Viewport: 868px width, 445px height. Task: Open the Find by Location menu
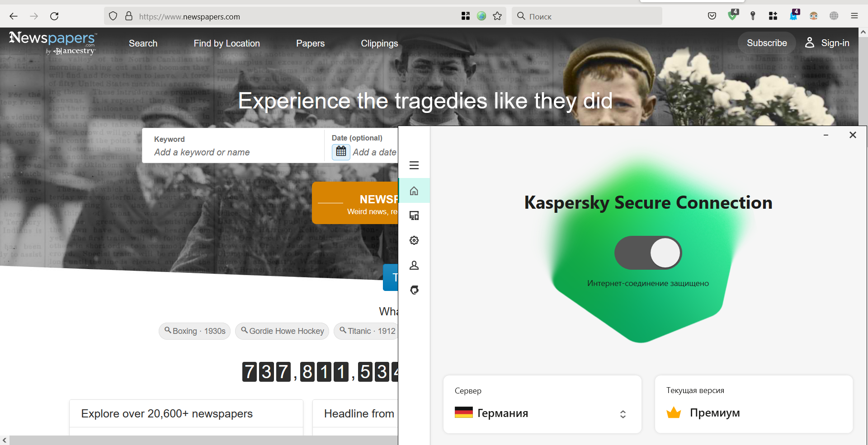tap(226, 43)
